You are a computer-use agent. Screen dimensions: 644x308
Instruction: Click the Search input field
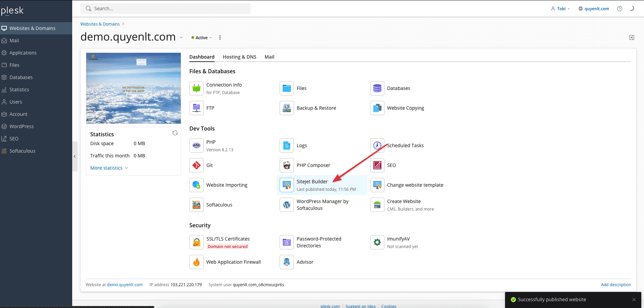(166, 9)
